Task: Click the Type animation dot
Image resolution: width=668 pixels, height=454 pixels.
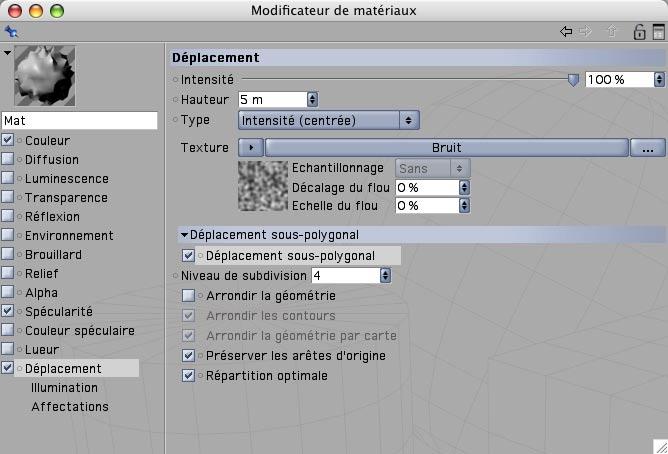Action: 176,120
